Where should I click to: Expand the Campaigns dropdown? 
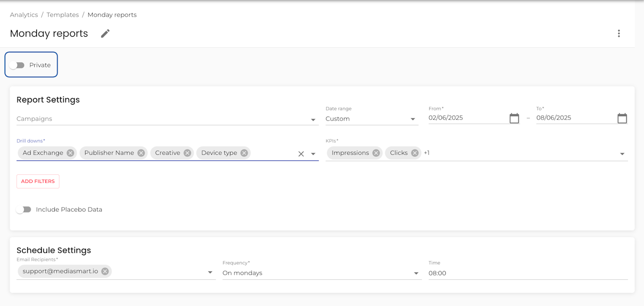pos(313,120)
